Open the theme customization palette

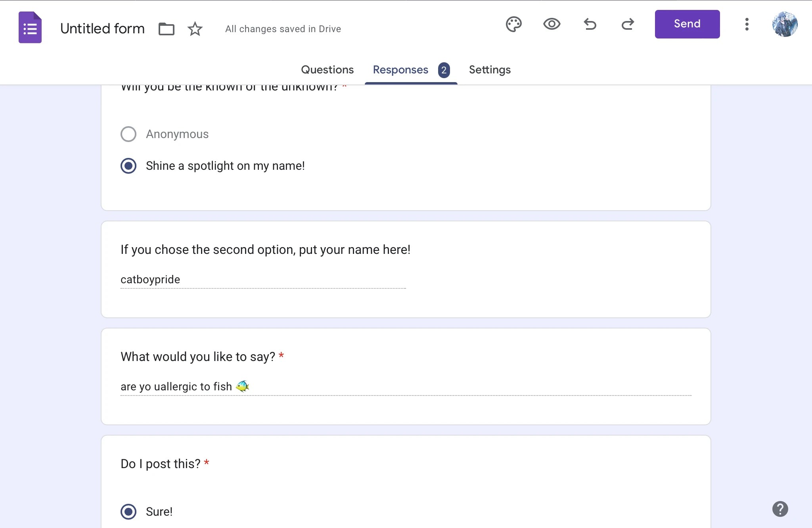[513, 24]
